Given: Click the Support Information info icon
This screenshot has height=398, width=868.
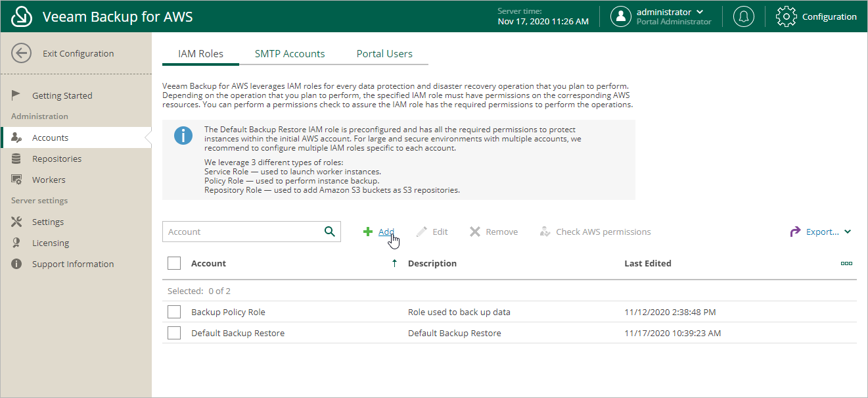Looking at the screenshot, I should pos(17,264).
